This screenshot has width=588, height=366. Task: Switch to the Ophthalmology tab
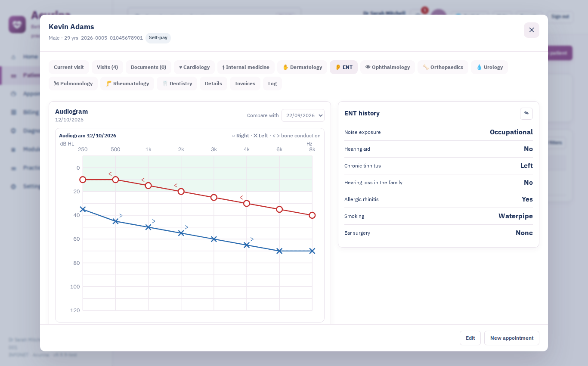(387, 67)
